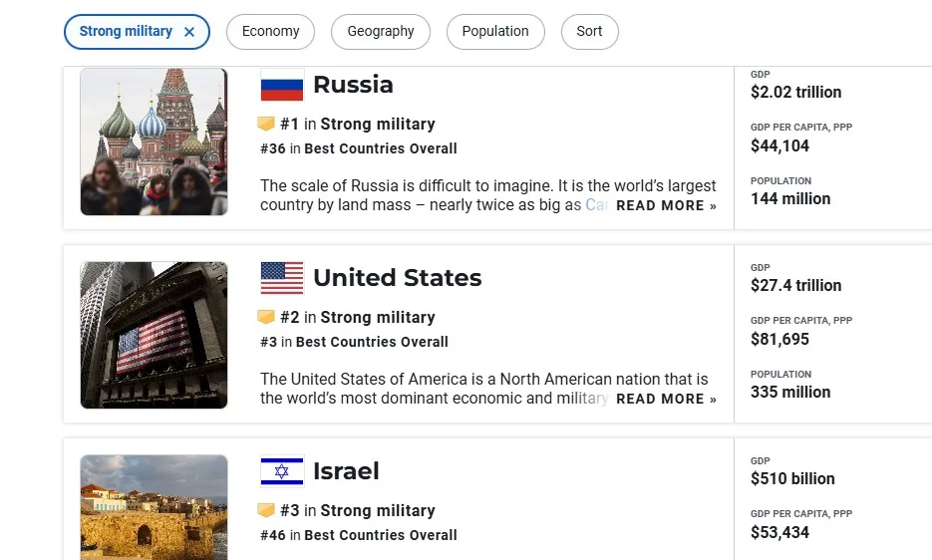932x560 pixels.
Task: Click the #3 in Strong military badge icon
Action: [x=266, y=509]
